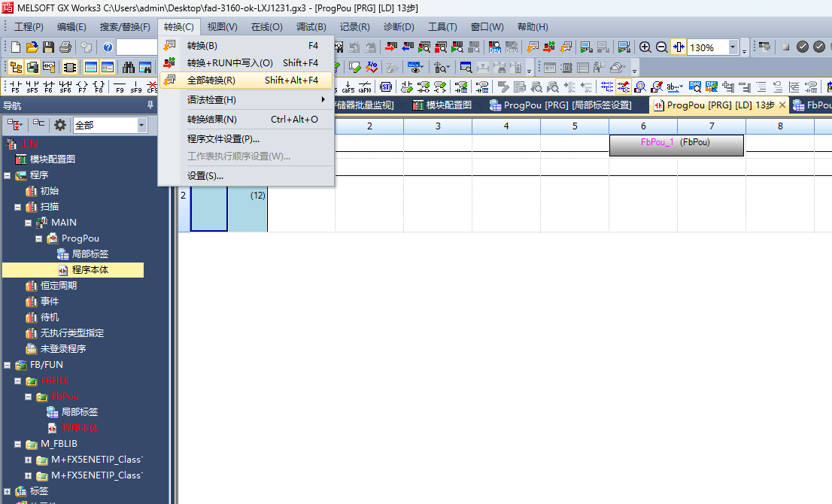Insert open branch contact sF5 icon
Screen dimensions: 832x504
pyautogui.click(x=32, y=87)
